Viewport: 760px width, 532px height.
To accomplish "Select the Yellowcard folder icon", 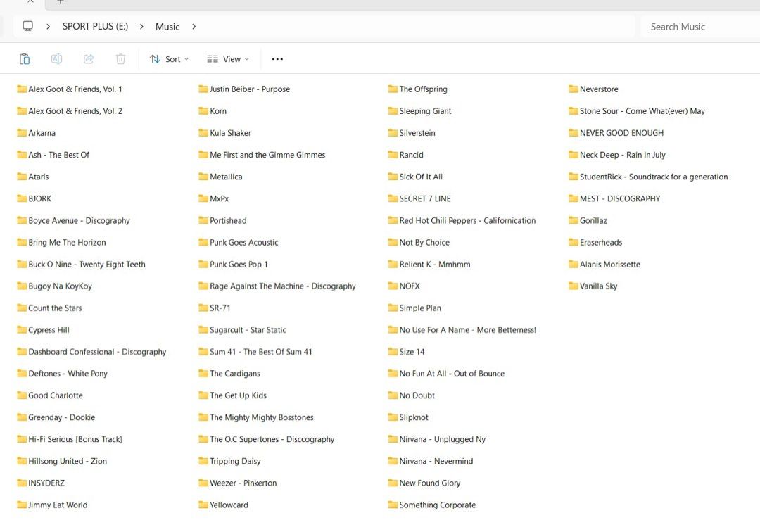I will pyautogui.click(x=203, y=505).
